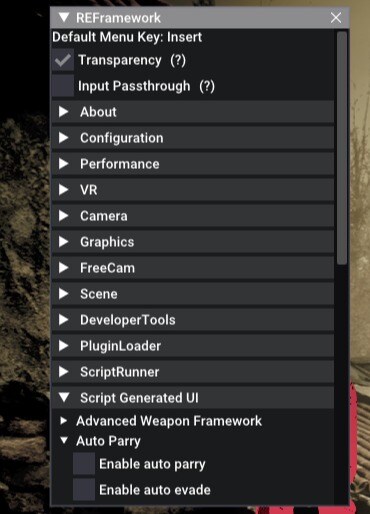Click the Transparency help question mark
This screenshot has width=370, height=514.
click(178, 60)
